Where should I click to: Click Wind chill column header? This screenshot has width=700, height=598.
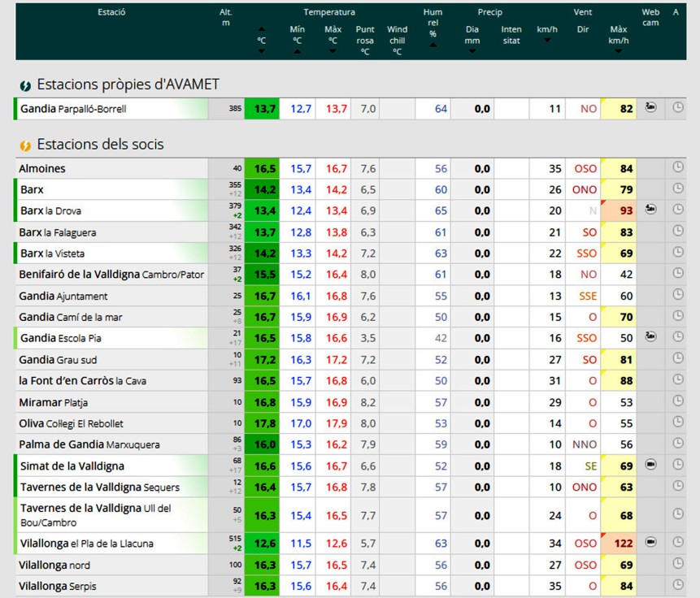click(397, 40)
